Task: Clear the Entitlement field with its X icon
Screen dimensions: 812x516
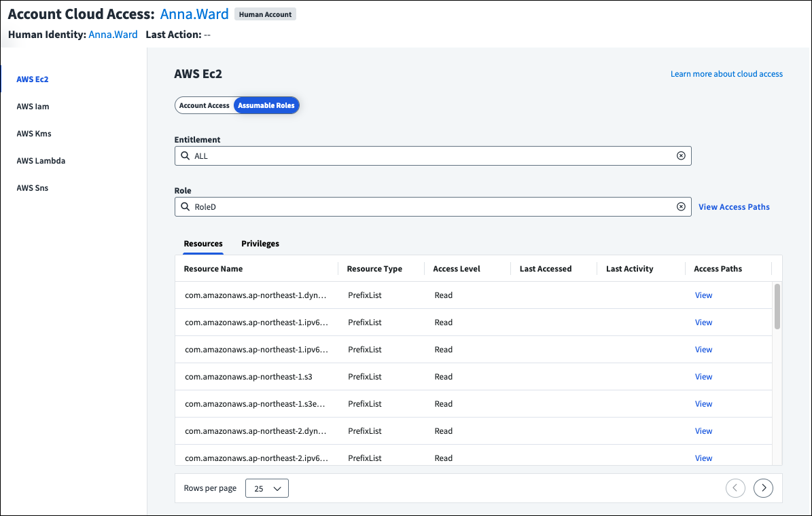Action: 681,156
